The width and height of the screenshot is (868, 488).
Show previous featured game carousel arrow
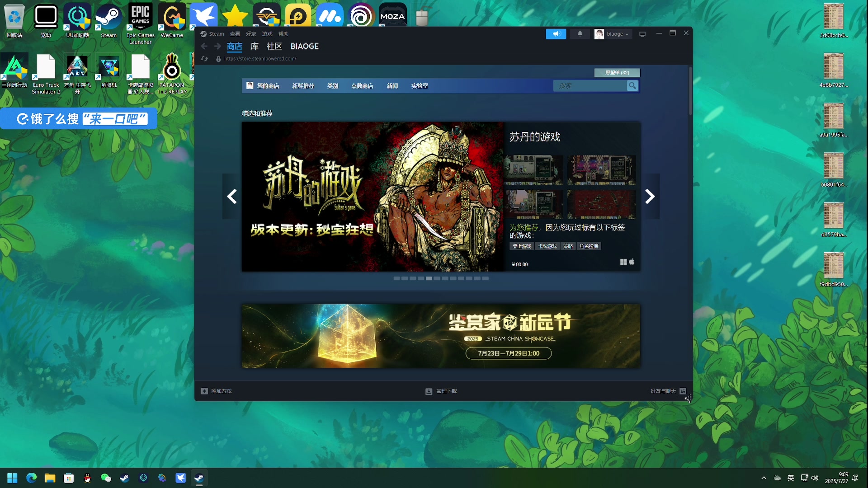pyautogui.click(x=231, y=197)
